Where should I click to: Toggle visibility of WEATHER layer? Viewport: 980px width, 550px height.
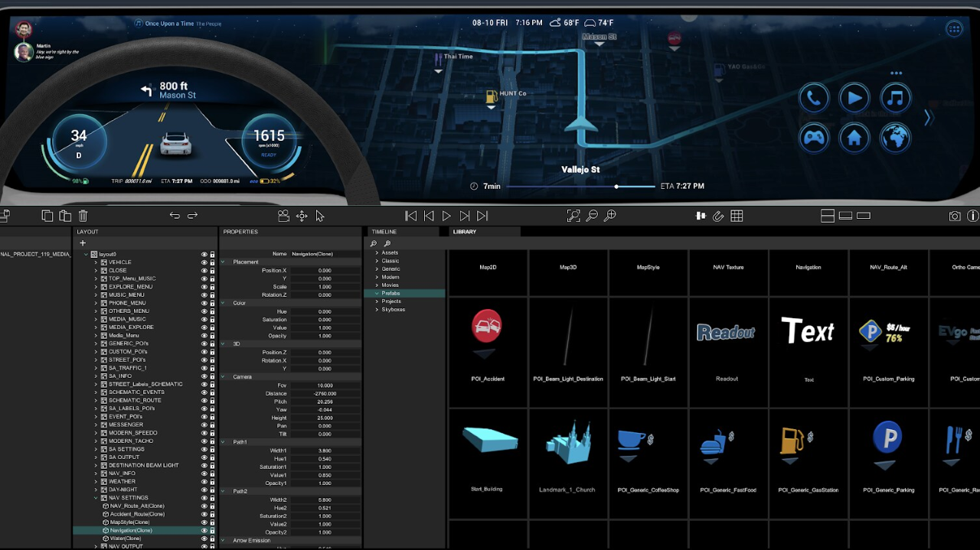[204, 481]
